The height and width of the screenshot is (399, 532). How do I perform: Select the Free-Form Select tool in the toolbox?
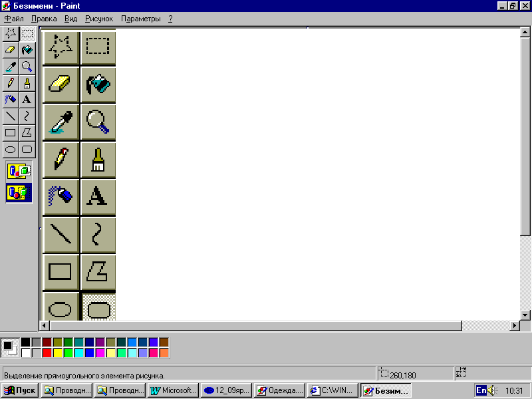(x=11, y=34)
